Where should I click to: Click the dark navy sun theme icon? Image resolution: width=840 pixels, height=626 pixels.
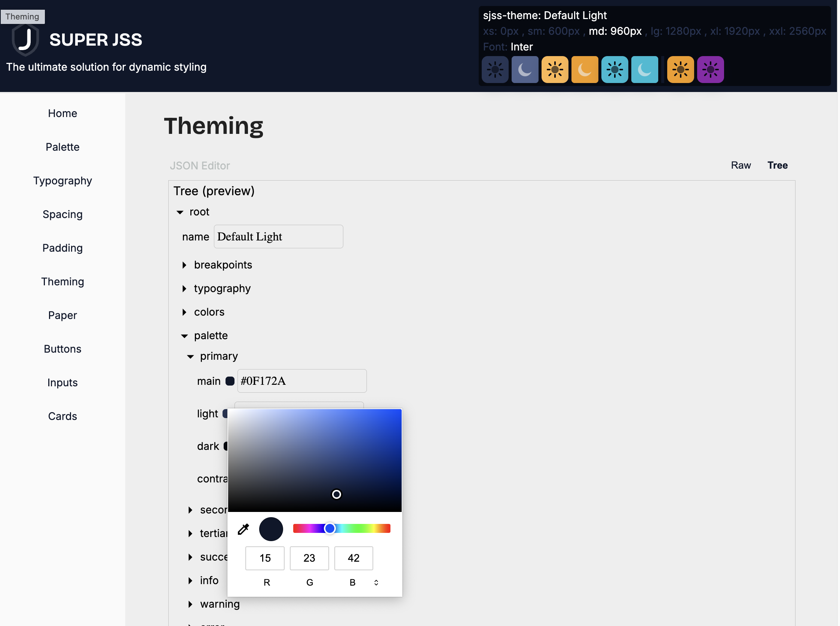[x=495, y=70]
